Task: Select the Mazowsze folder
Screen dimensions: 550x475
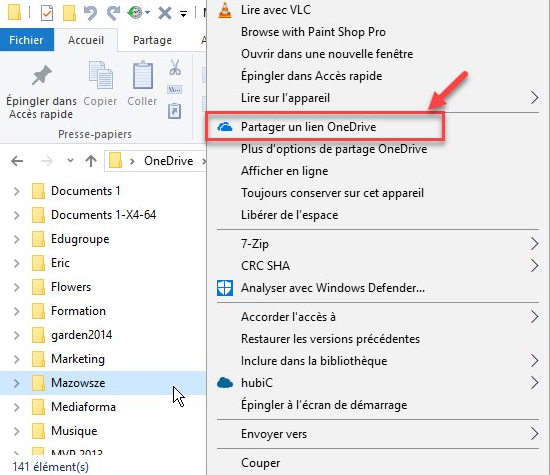Action: (78, 383)
